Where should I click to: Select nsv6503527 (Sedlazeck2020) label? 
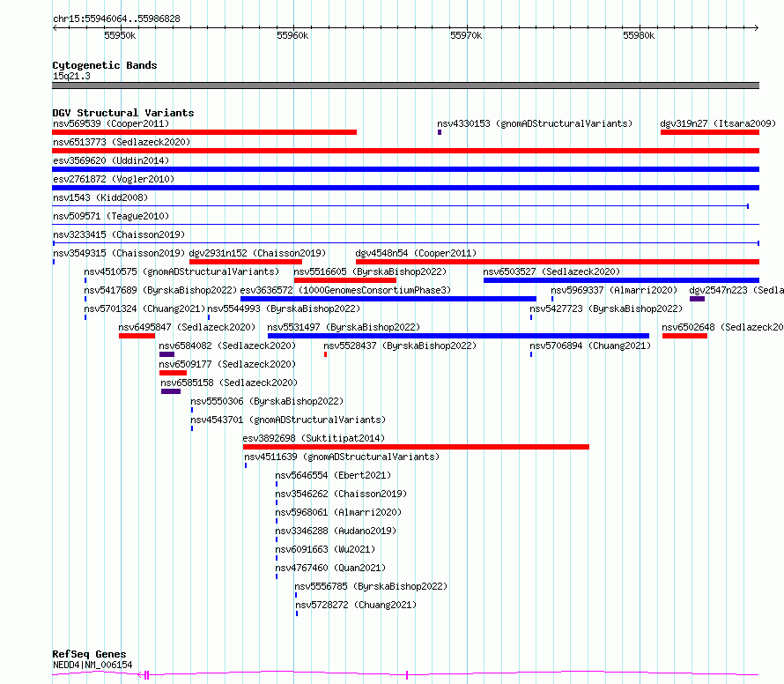(551, 271)
